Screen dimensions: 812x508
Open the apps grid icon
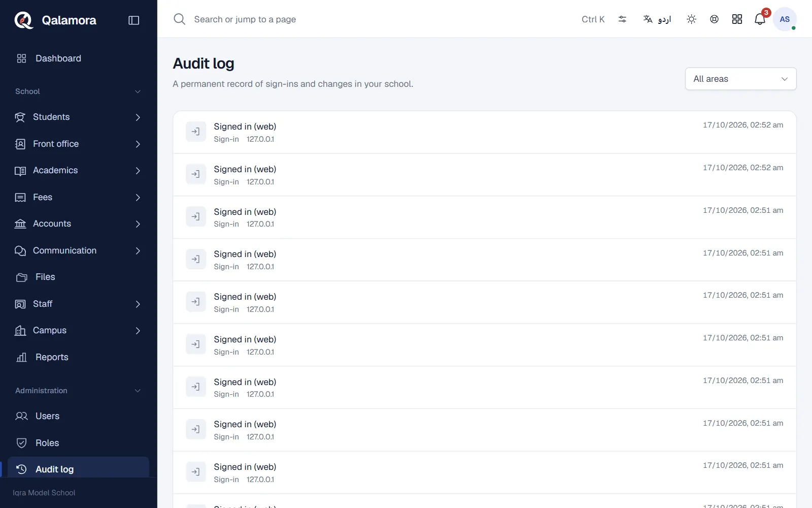click(737, 19)
